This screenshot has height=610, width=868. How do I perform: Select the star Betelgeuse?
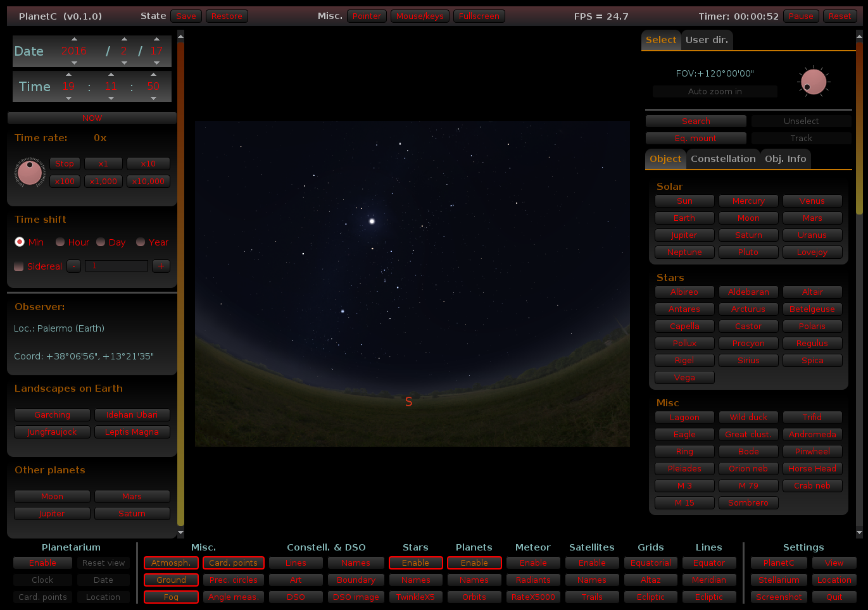[x=812, y=309]
